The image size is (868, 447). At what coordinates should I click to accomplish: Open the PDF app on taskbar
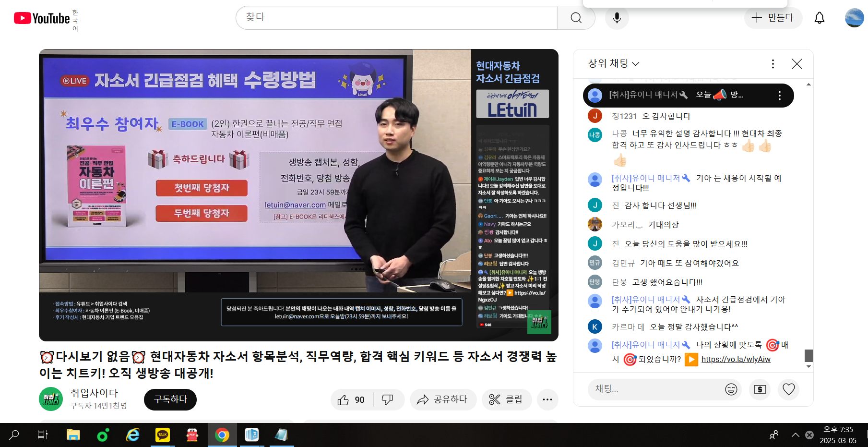pos(192,435)
